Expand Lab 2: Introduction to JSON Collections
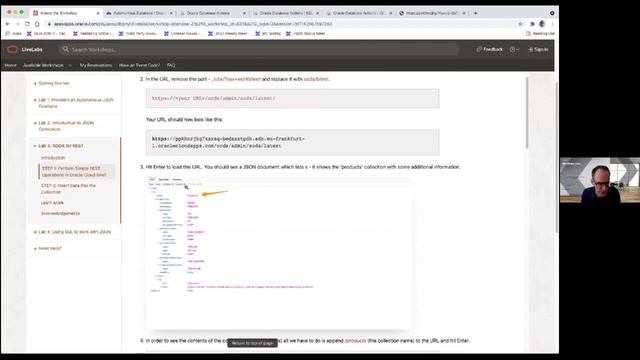Viewport: 640px width, 360px height. point(64,126)
